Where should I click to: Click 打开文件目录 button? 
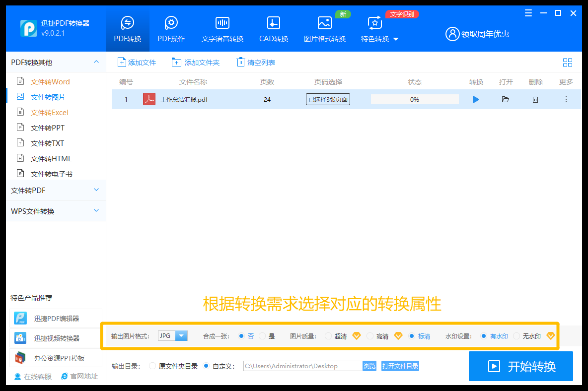point(400,366)
